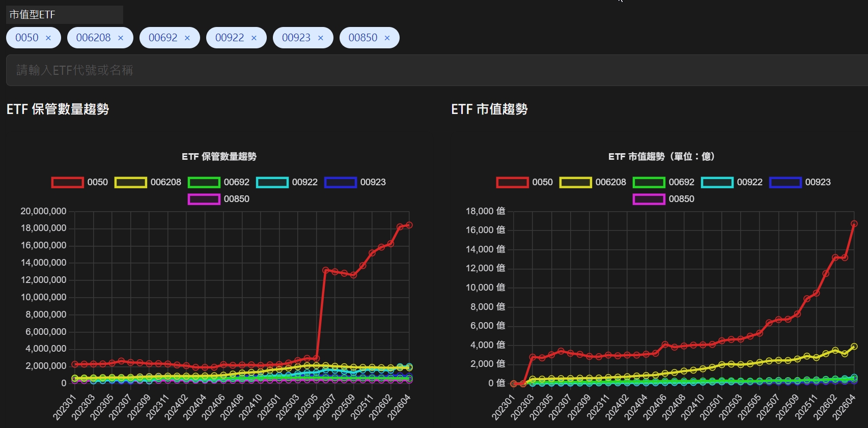868x428 pixels.
Task: Toggle 00850 legend swatch in 保管數量 chart
Action: pos(204,199)
